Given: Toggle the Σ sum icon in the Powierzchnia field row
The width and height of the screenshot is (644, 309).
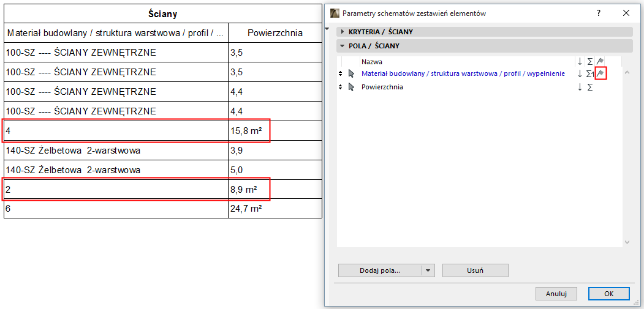Looking at the screenshot, I should click(590, 87).
